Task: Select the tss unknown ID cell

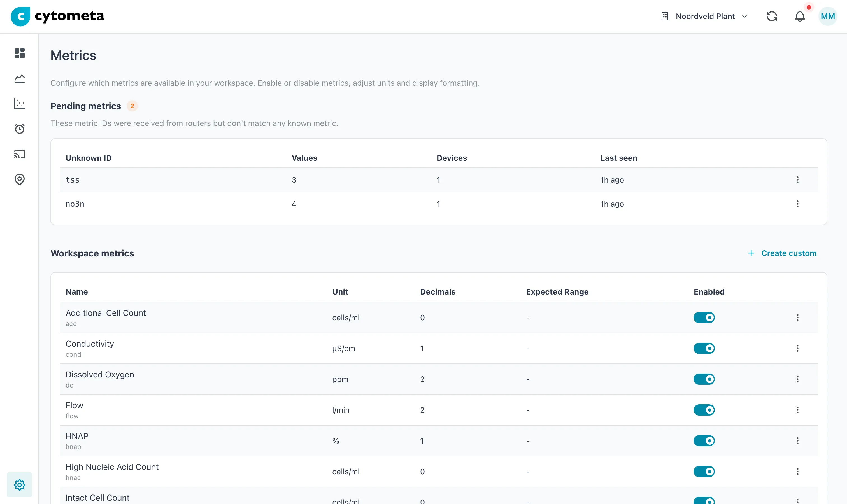Action: pos(72,180)
